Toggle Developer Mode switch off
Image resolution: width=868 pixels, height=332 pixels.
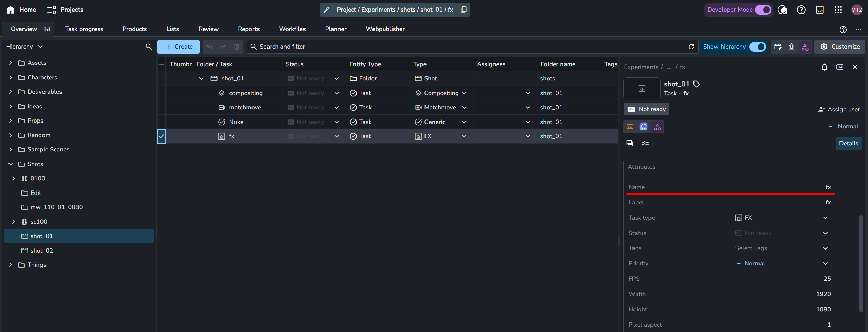(x=763, y=10)
